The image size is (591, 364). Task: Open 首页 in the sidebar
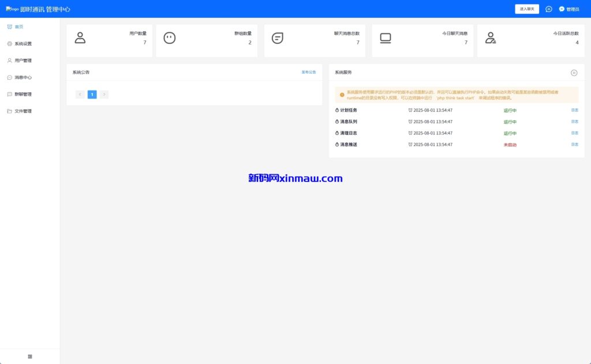[x=18, y=27]
